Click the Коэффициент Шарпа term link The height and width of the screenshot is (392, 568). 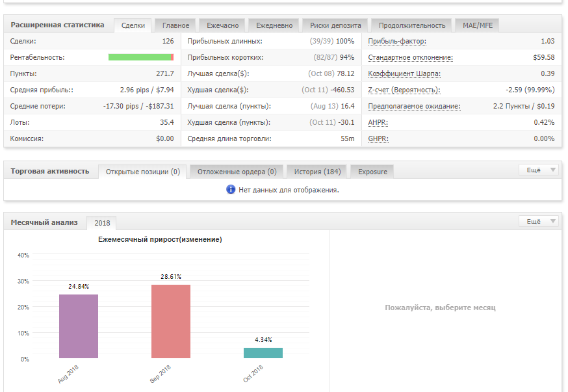click(x=404, y=74)
